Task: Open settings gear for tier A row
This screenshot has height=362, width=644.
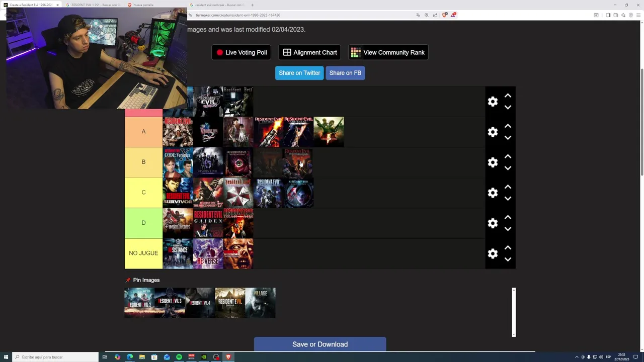Action: 493,132
